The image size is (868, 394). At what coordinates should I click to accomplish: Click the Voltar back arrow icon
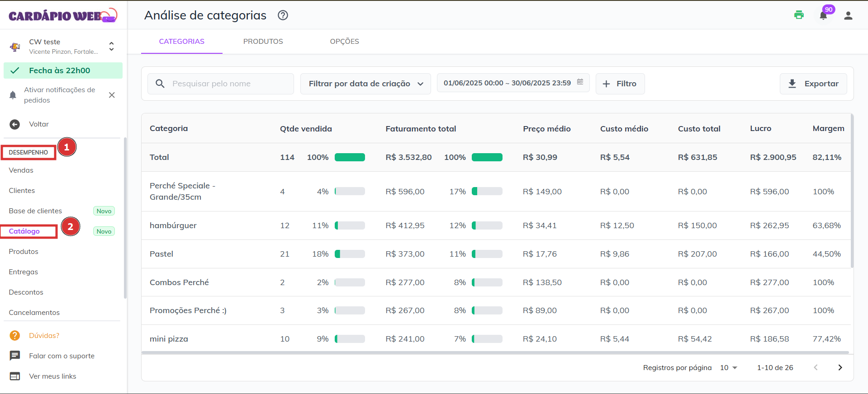(15, 124)
